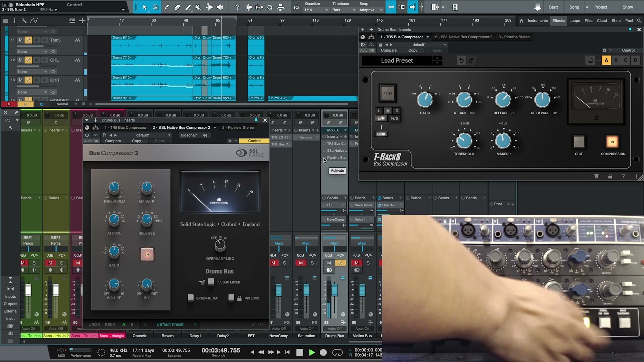The image size is (644, 362).
Task: Open the track inspector "i" icon
Action: tap(15, 21)
